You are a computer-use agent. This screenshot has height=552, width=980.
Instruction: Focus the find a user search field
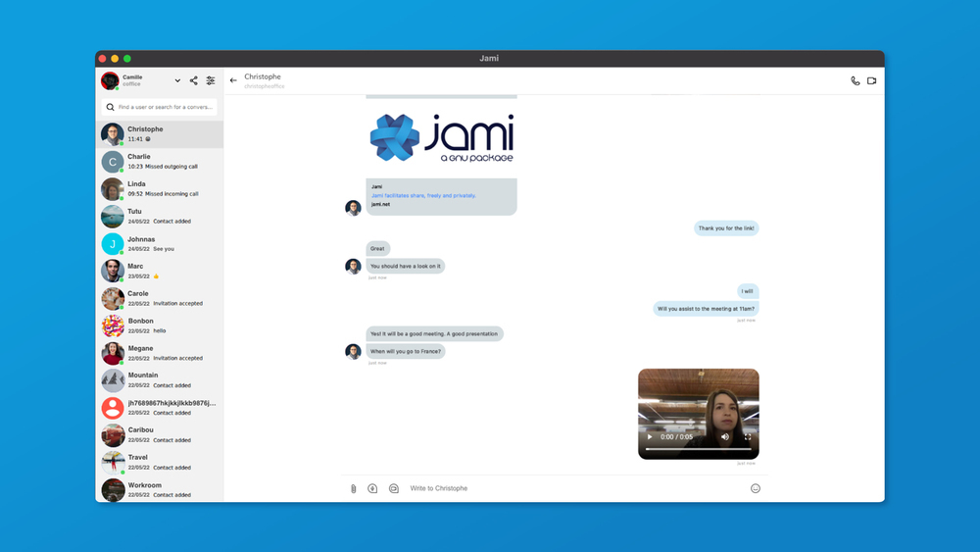160,107
